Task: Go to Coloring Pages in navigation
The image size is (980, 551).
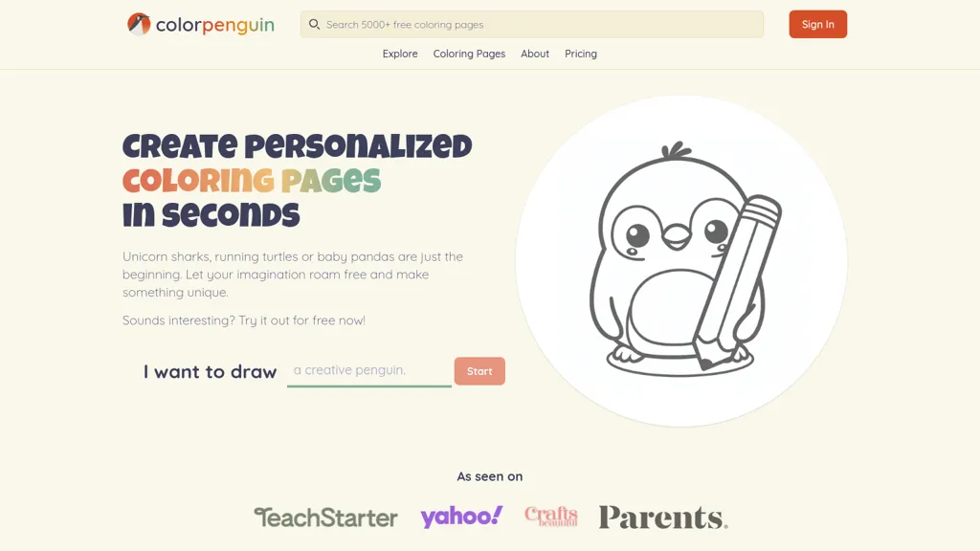Action: (x=469, y=54)
